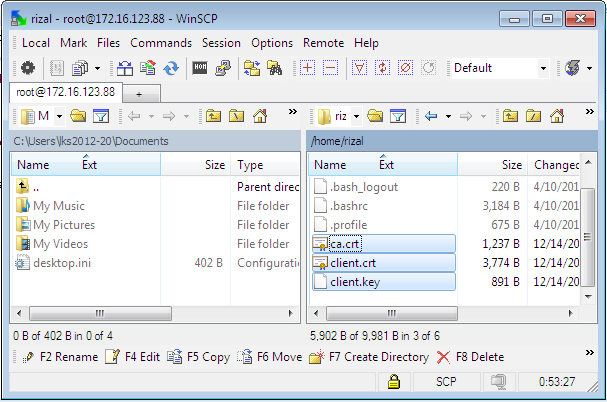Open remote directory folder icon

[375, 116]
